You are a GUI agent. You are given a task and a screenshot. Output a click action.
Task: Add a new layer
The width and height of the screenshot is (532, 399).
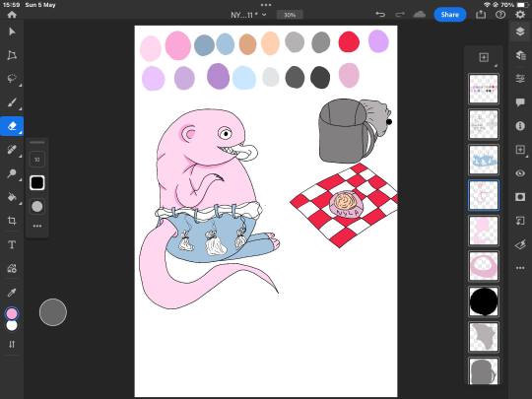(484, 57)
